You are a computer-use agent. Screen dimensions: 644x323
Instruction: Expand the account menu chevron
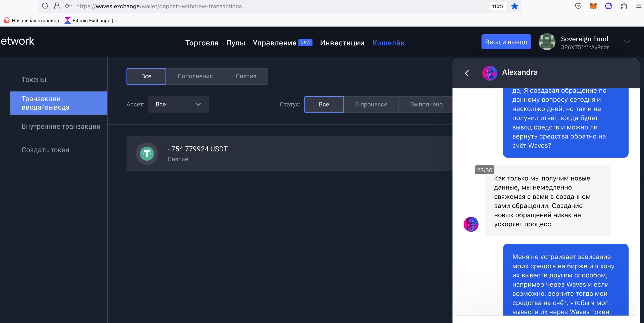pos(626,42)
